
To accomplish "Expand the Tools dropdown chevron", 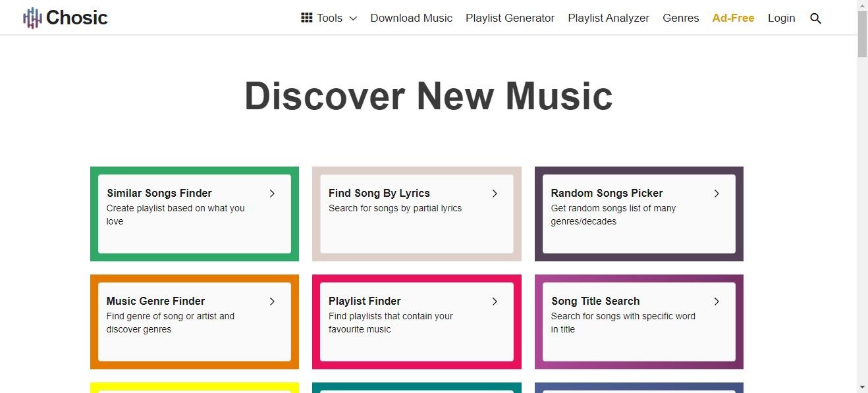I will coord(353,18).
